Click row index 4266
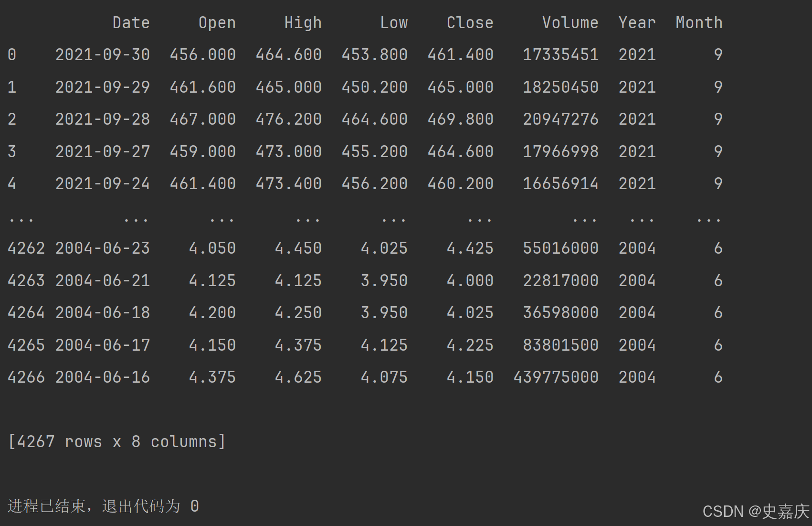This screenshot has height=526, width=812. point(26,377)
